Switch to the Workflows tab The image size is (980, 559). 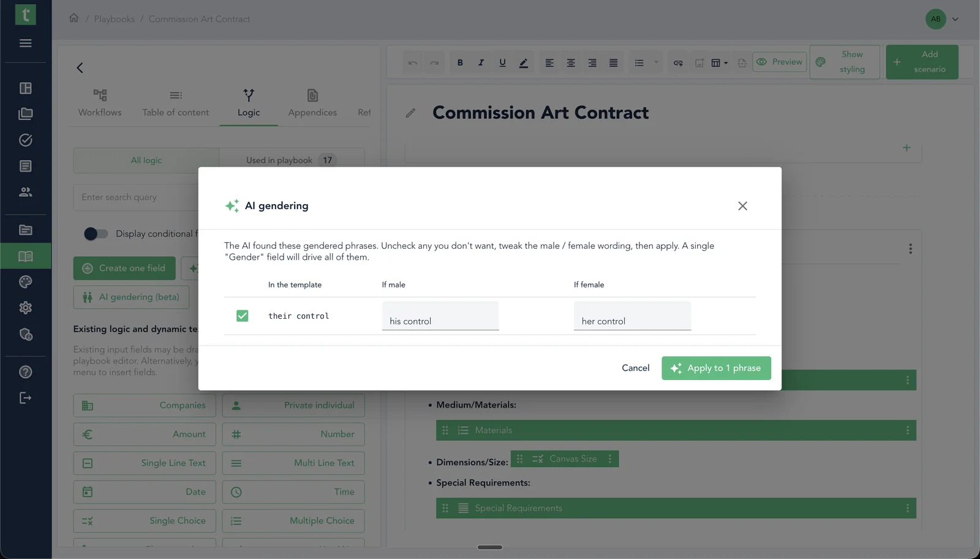(x=100, y=103)
